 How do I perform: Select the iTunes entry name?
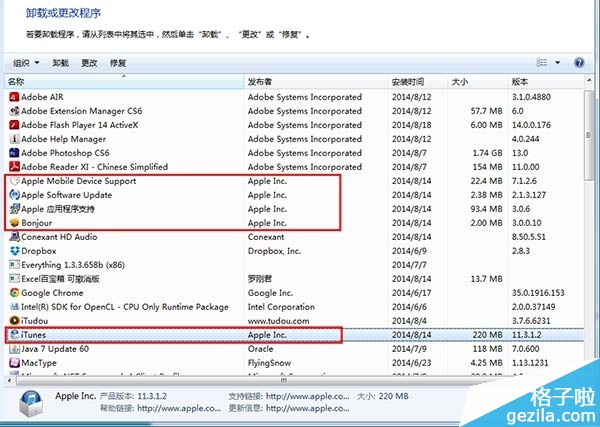(33, 335)
